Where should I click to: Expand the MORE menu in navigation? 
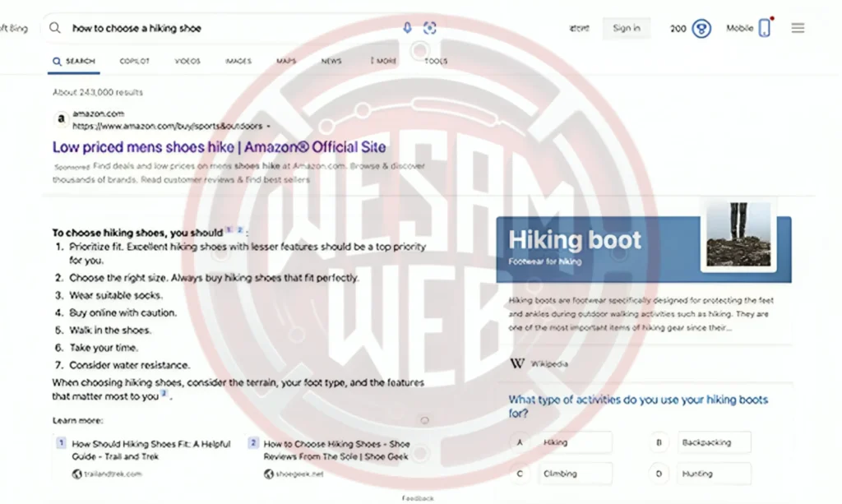click(383, 61)
